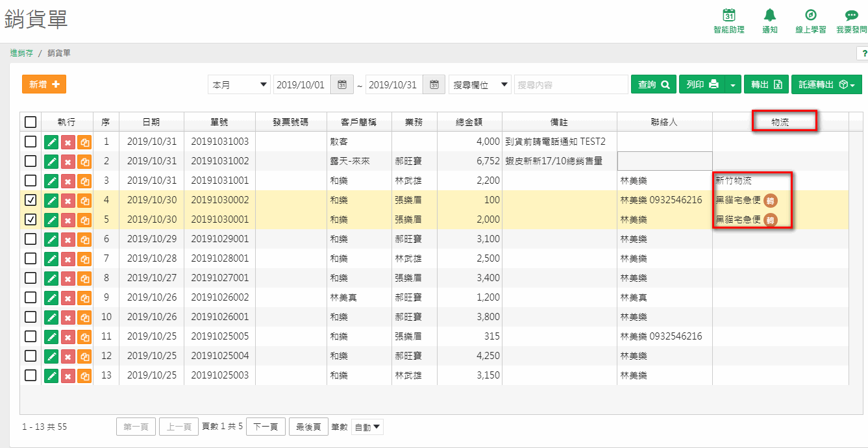The height and width of the screenshot is (448, 868).
Task: Check the box for order 20191031001
Action: pyautogui.click(x=31, y=180)
